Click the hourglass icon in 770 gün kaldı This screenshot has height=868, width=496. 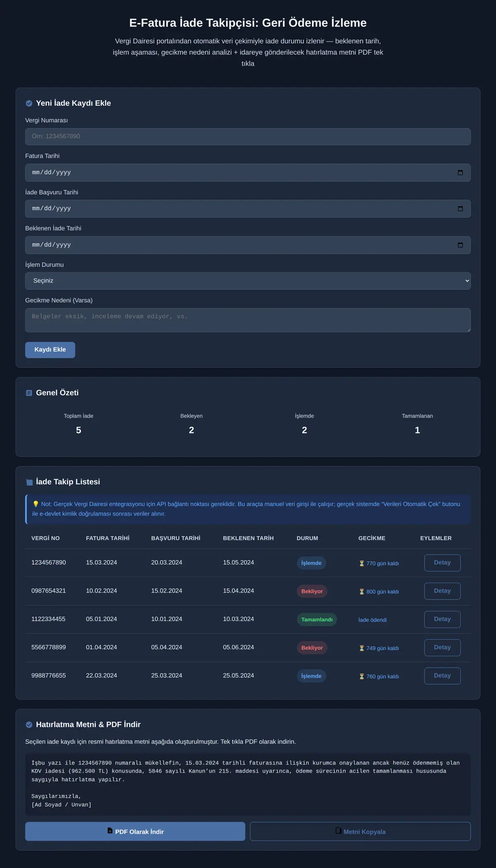tap(362, 563)
